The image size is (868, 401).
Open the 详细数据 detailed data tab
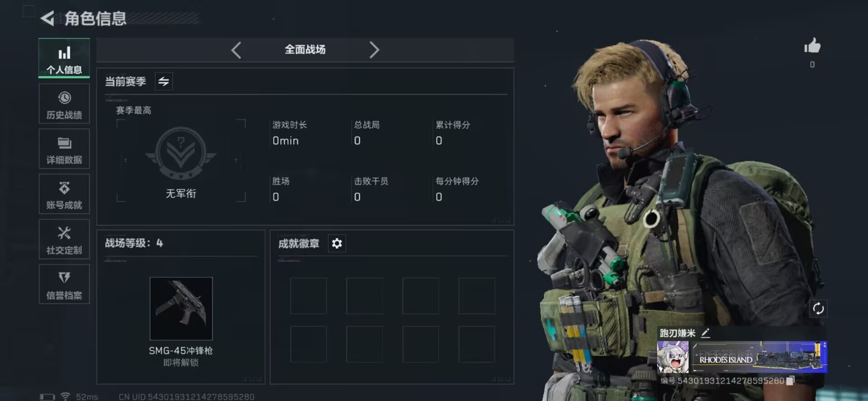[x=64, y=149]
